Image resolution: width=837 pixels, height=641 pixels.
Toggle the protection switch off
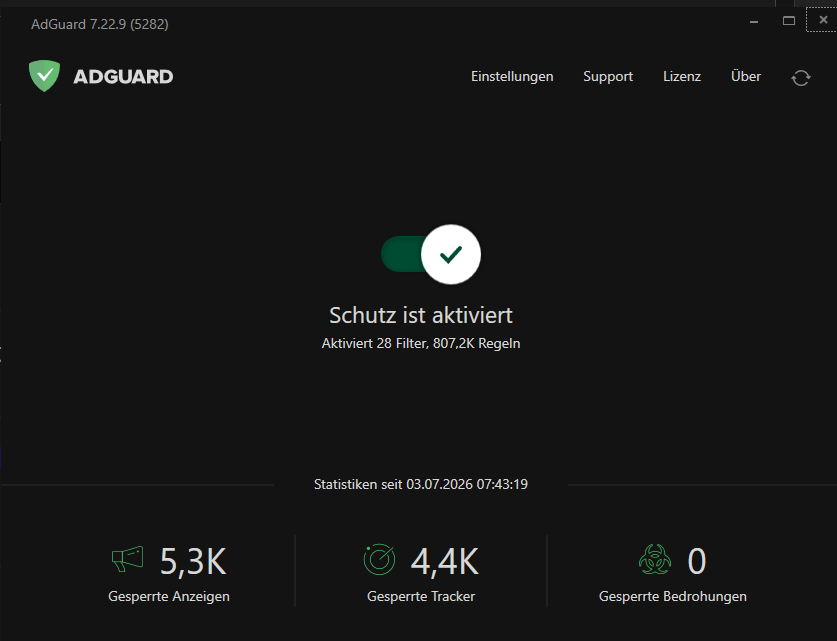pyautogui.click(x=431, y=254)
